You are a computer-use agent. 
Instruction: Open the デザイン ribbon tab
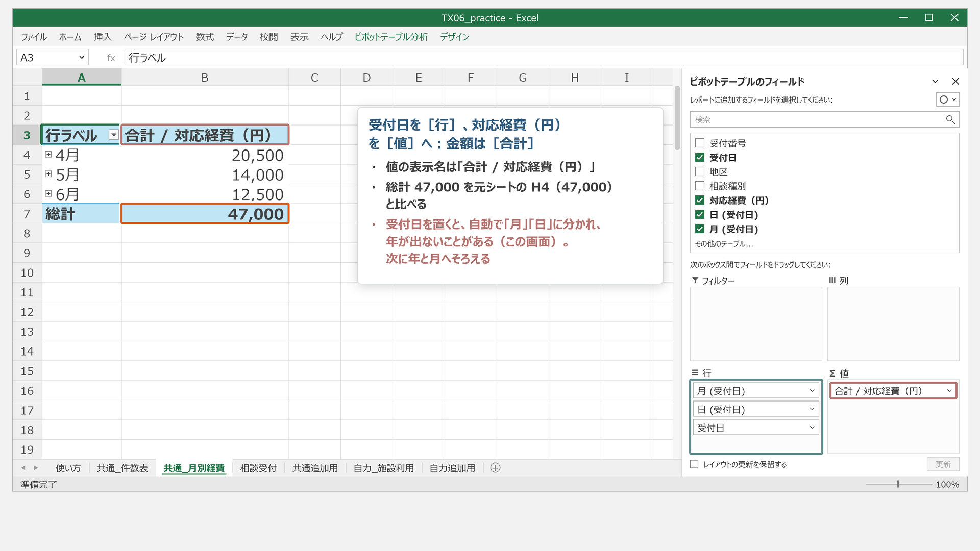pos(454,37)
